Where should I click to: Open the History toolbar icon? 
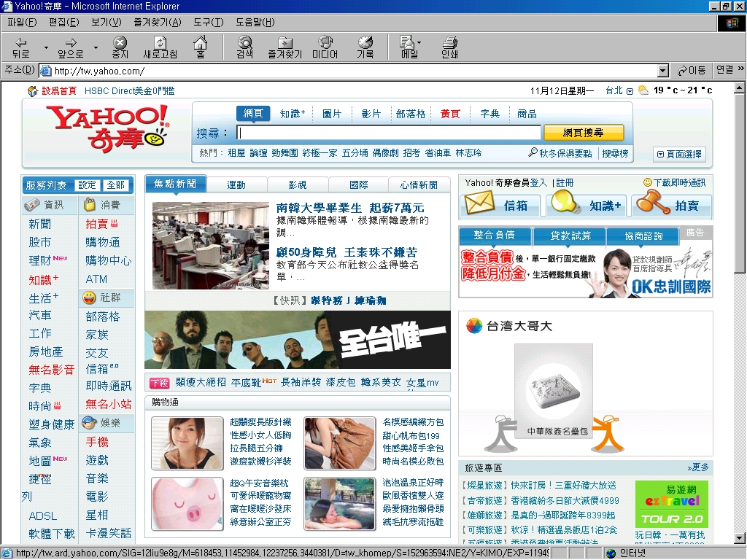point(365,42)
